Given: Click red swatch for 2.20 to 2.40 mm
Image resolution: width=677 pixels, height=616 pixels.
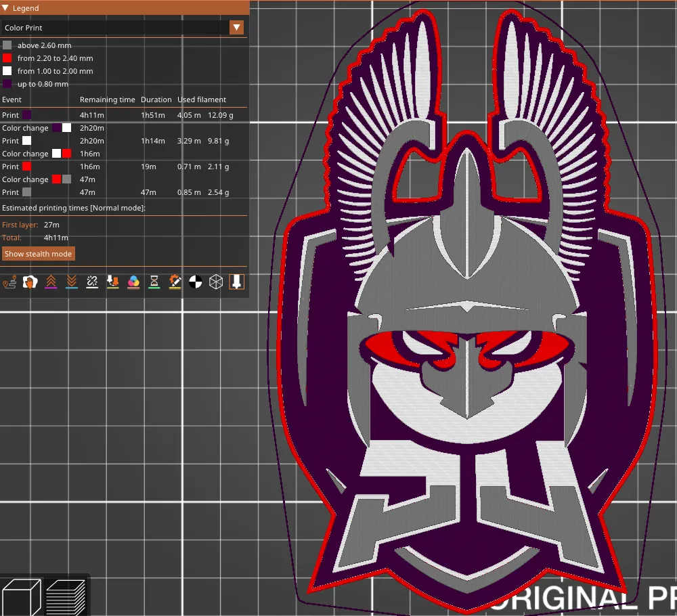Looking at the screenshot, I should [x=7, y=58].
